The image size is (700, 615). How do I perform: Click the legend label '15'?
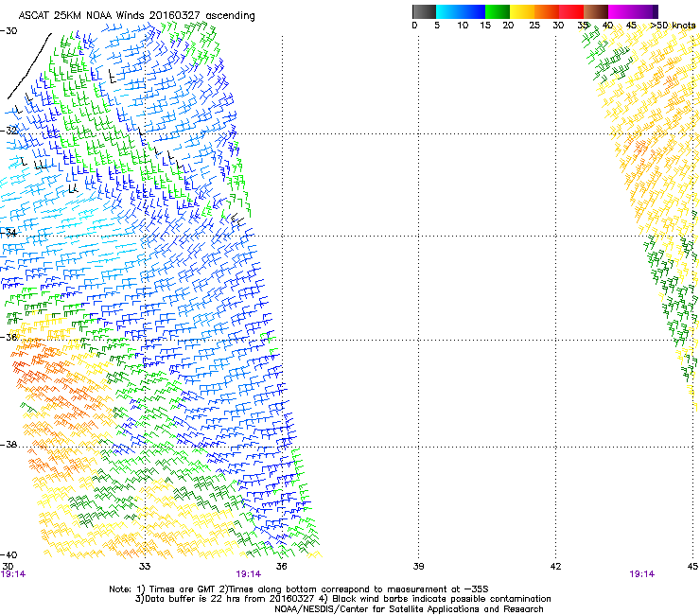485,26
